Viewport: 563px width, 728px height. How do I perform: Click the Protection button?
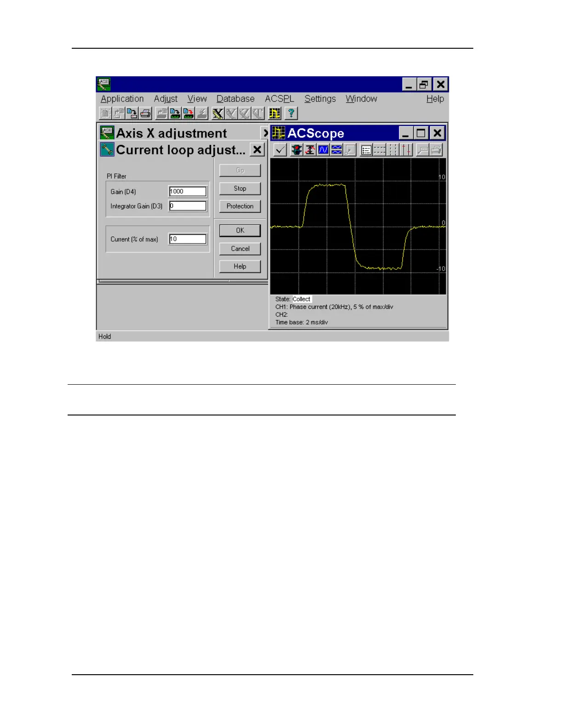click(240, 206)
